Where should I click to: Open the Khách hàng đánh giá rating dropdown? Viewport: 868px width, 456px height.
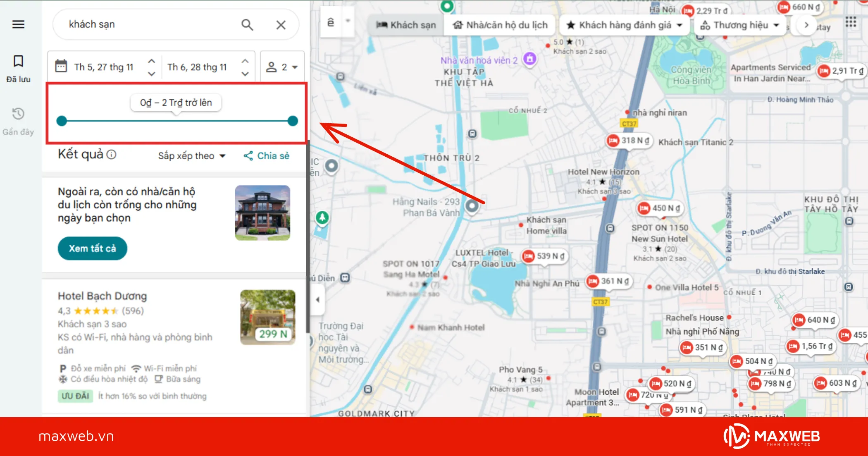[x=624, y=25]
